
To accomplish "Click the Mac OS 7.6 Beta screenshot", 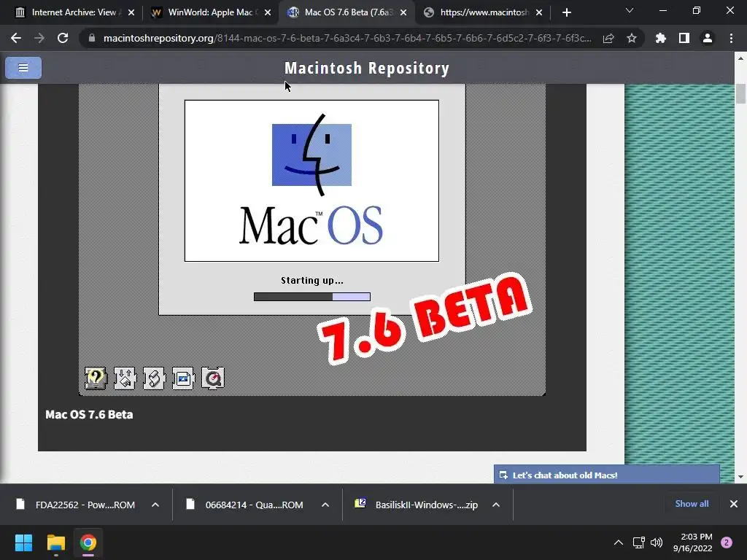I will [x=312, y=239].
